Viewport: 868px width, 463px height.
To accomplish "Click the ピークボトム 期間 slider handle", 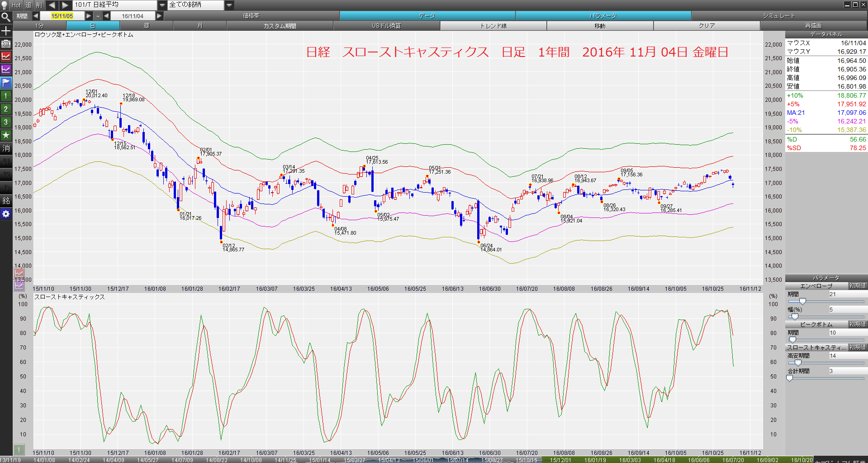I will pyautogui.click(x=792, y=340).
